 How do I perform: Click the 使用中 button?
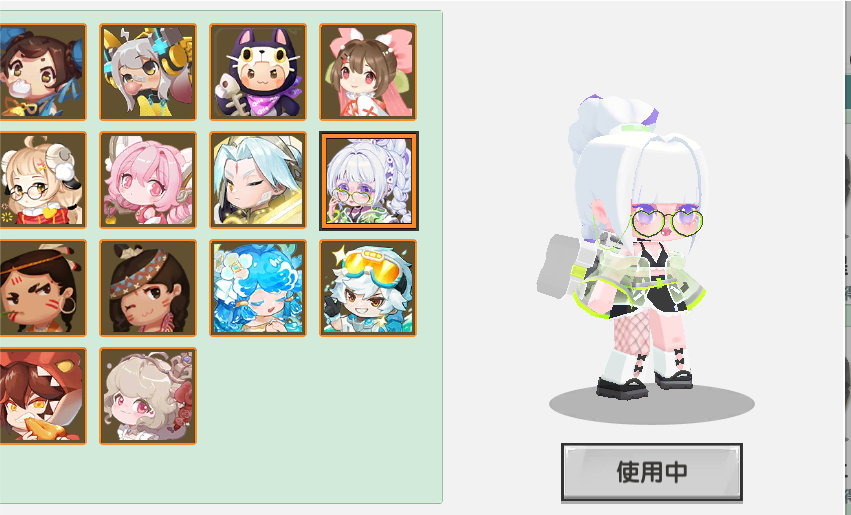(x=652, y=472)
